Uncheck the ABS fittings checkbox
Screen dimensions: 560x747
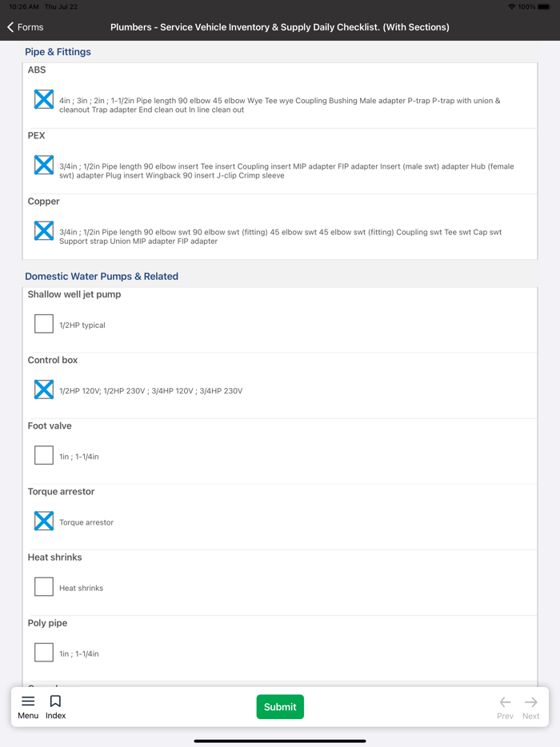pyautogui.click(x=43, y=98)
